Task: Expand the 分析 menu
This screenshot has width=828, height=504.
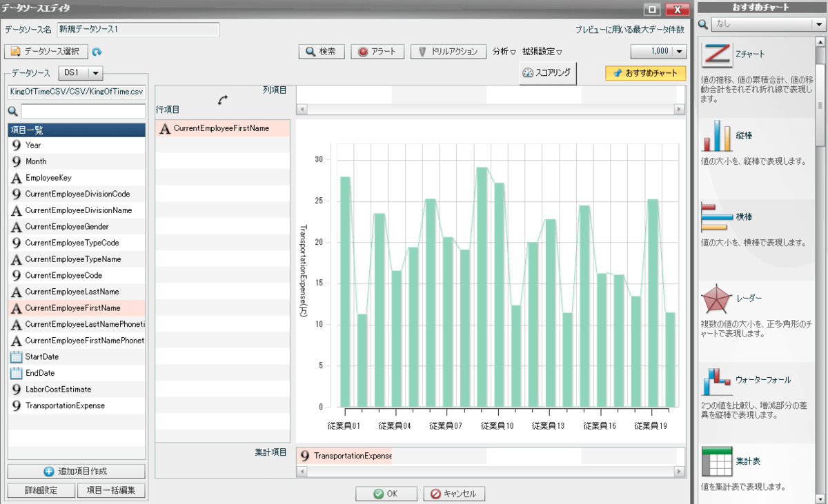Action: 504,52
